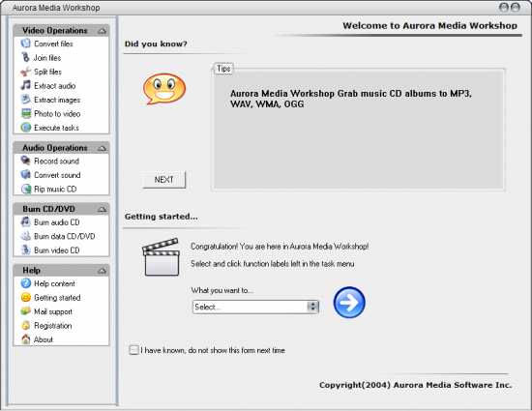Click the Extract audio music note icon
Viewport: 532px width, 411px height.
click(x=25, y=85)
